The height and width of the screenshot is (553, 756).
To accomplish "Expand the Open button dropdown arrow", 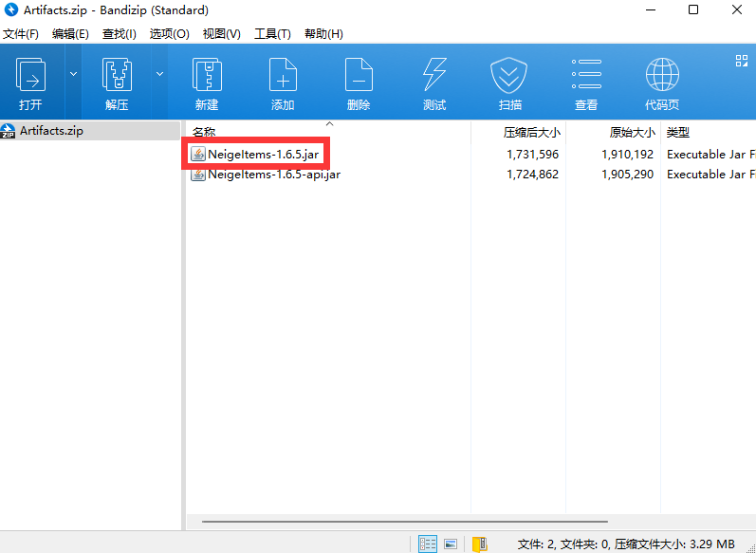I will click(x=73, y=74).
